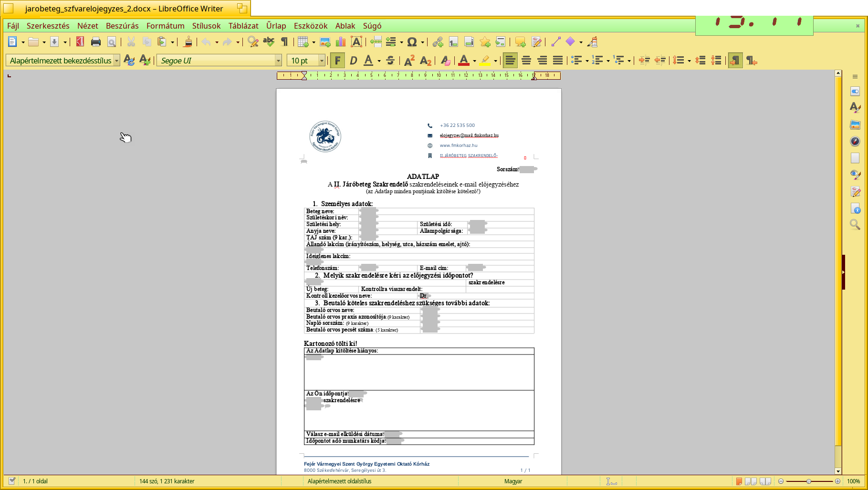This screenshot has height=490, width=868.
Task: Click the New document icon
Action: click(x=12, y=42)
